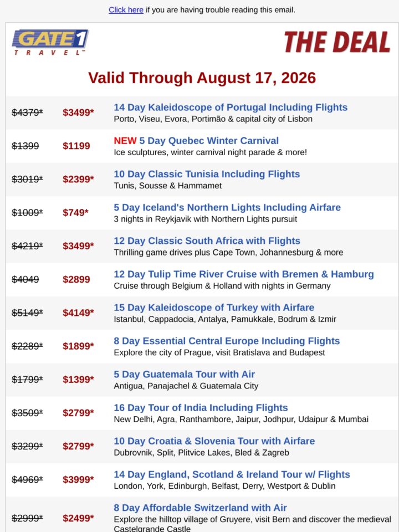Viewport: 399px width, 532px height.
Task: Open 16 Day Tour of India deal
Action: pos(201,407)
